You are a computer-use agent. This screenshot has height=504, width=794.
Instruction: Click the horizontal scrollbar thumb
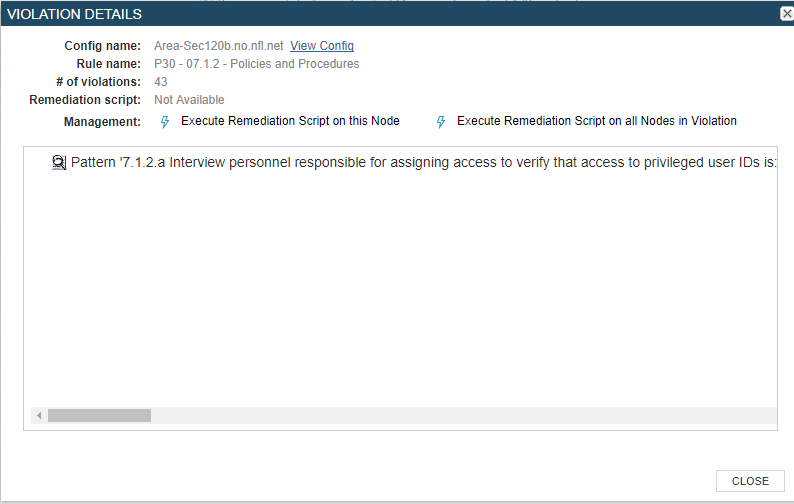99,415
